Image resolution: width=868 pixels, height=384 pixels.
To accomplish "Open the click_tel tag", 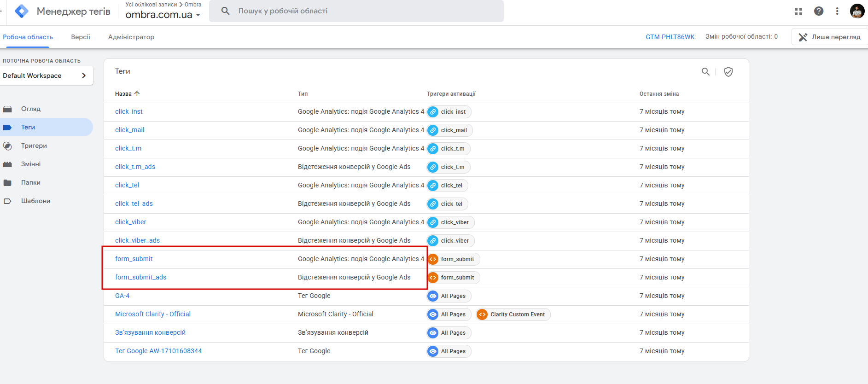I will tap(127, 185).
